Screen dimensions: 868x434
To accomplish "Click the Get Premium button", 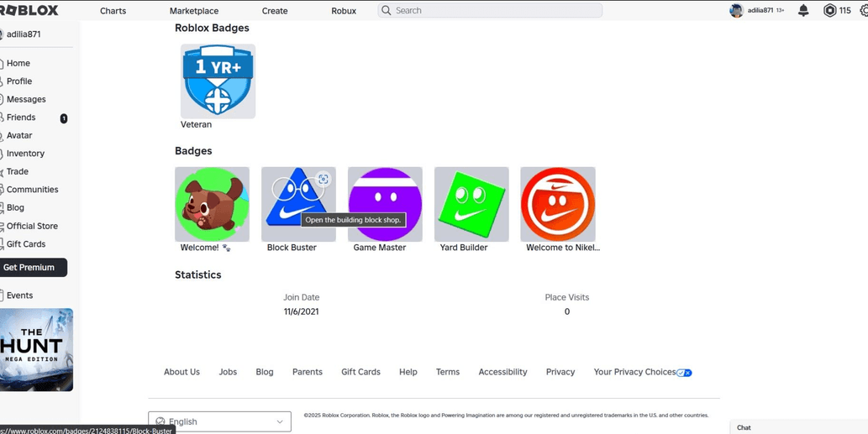I will pos(32,268).
